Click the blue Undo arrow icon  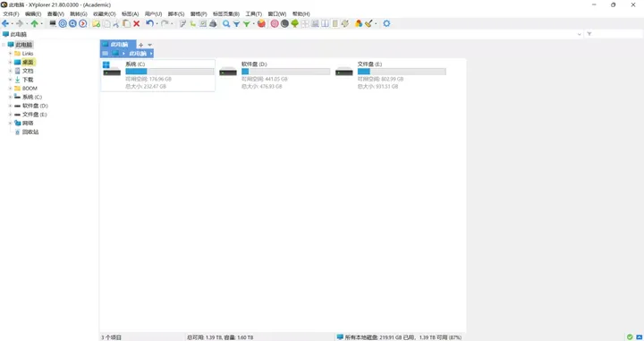149,24
